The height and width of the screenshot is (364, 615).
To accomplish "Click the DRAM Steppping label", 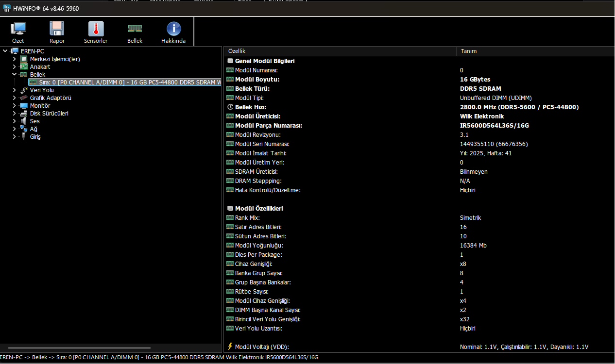I will [x=258, y=181].
